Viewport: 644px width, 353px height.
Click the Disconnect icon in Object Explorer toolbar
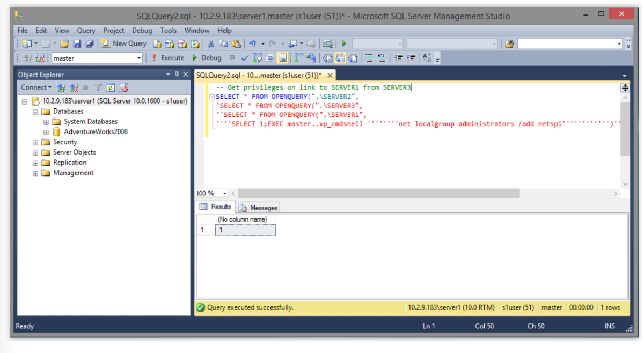74,87
